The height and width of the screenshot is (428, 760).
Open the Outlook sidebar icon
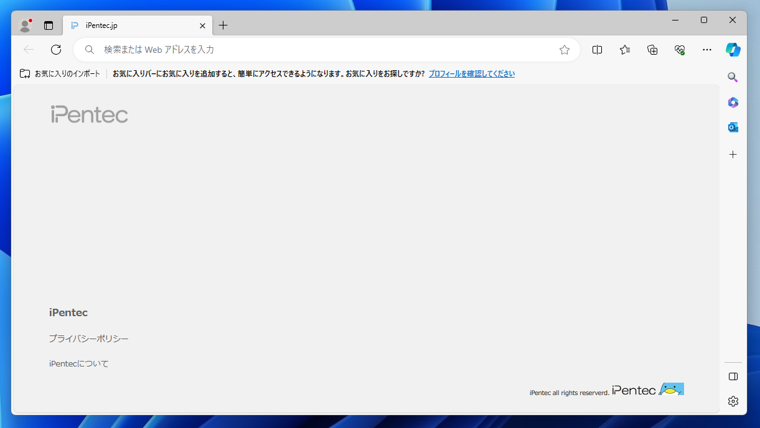pos(733,127)
